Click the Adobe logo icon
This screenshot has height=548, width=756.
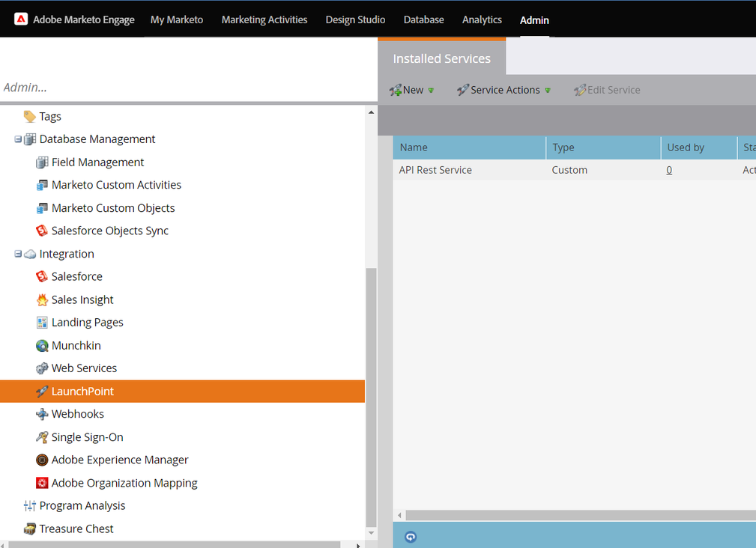tap(21, 19)
